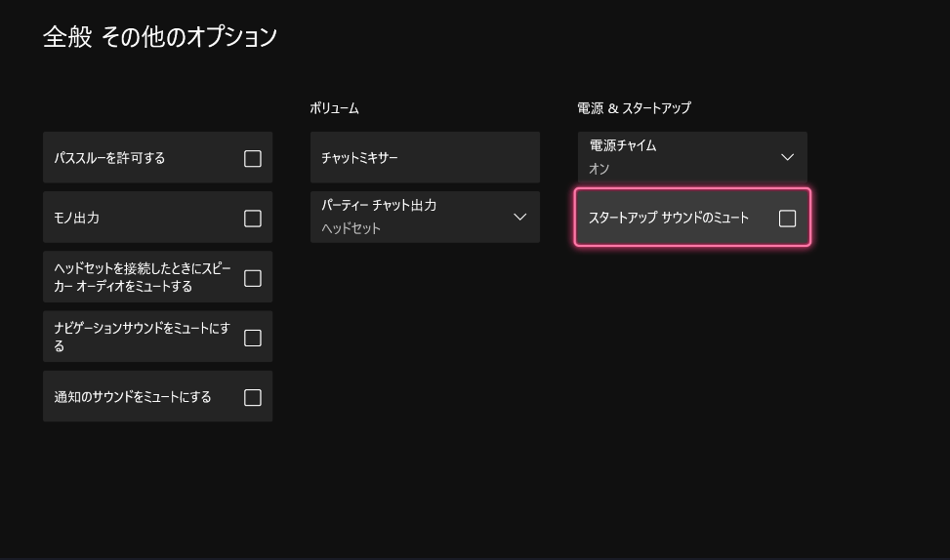
Task: Open the チャットミキサー option
Action: (x=425, y=157)
